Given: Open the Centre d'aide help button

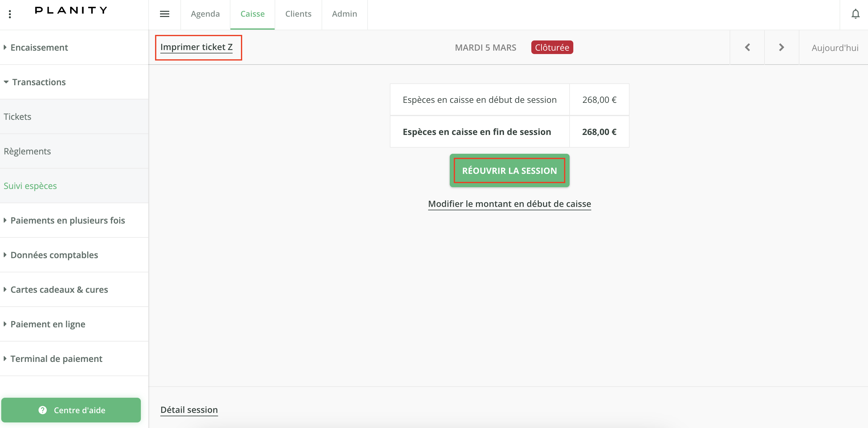Looking at the screenshot, I should point(71,410).
